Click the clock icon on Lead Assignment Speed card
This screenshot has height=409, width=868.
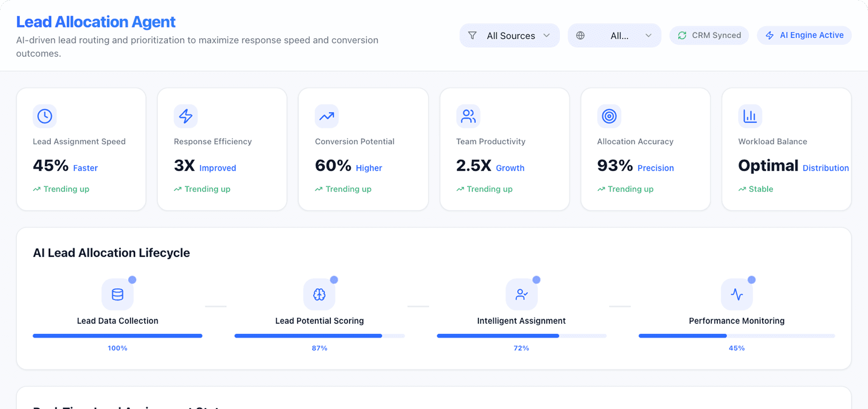click(45, 116)
